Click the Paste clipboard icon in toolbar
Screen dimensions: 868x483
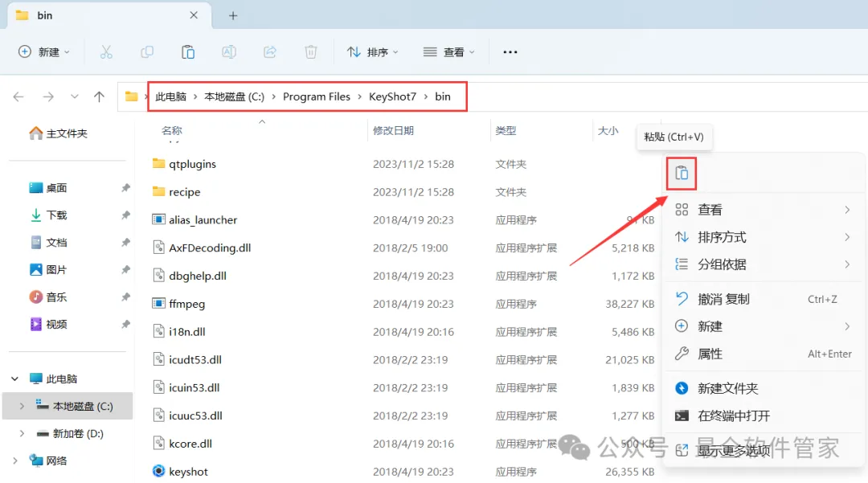[x=187, y=52]
